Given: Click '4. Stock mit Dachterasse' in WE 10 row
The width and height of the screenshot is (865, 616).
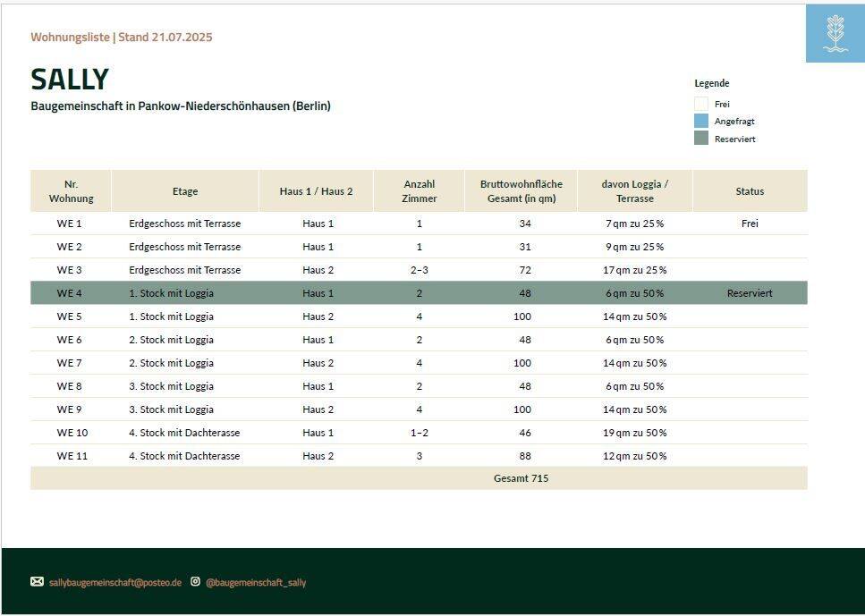Looking at the screenshot, I should [184, 433].
